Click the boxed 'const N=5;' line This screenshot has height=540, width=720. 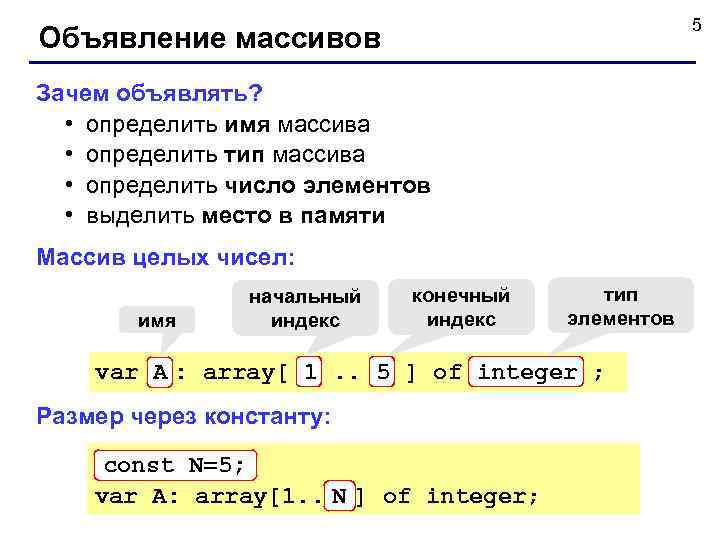(x=175, y=465)
